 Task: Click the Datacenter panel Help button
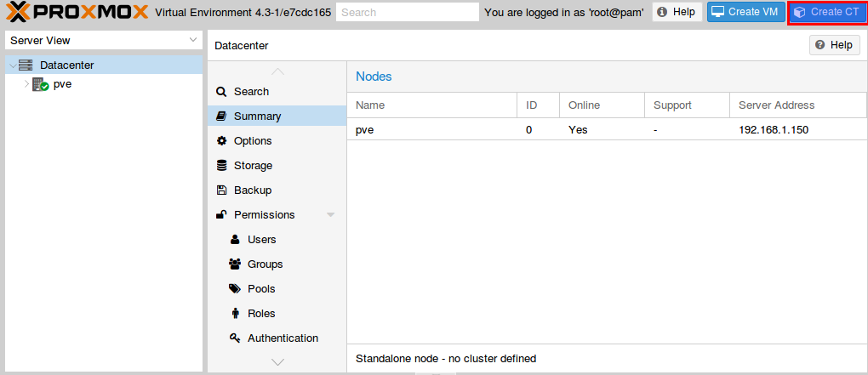coord(834,45)
